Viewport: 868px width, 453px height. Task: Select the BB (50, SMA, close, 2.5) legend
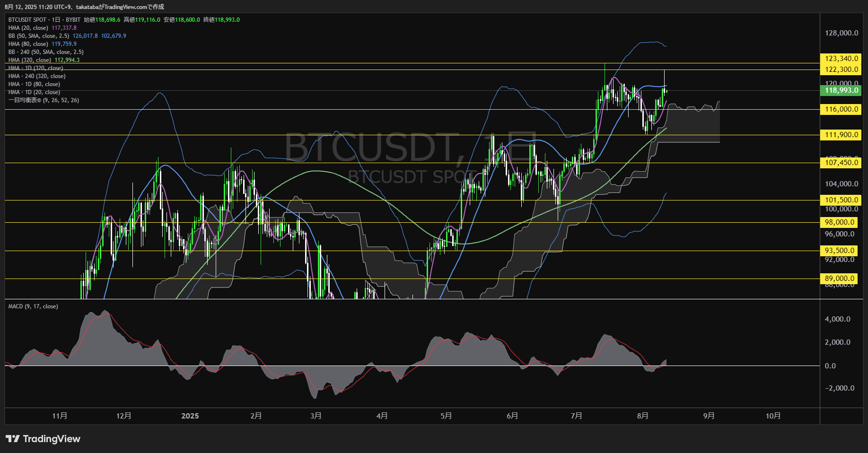(39, 36)
